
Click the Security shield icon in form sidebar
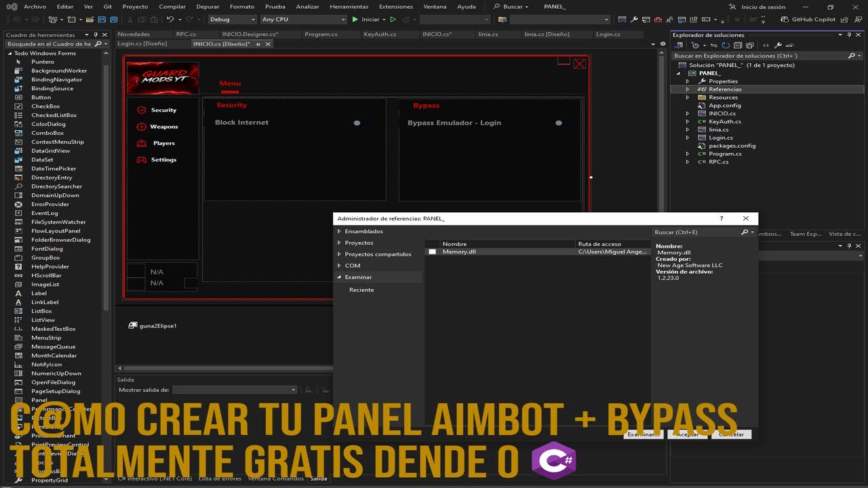tap(141, 110)
